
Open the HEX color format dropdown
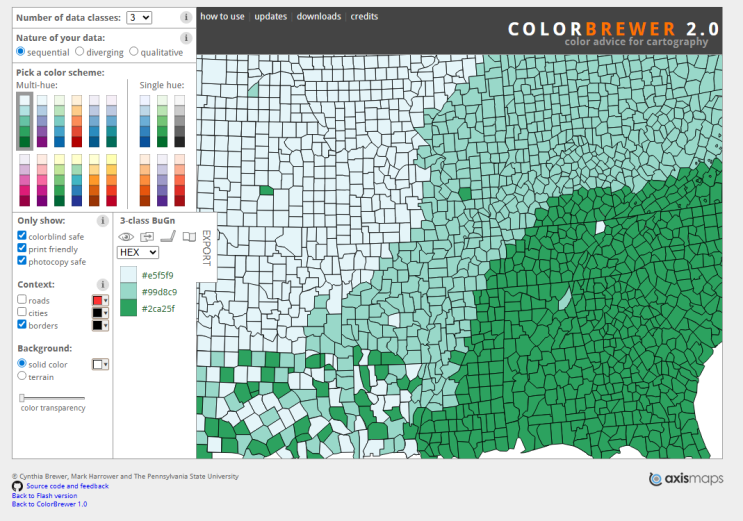138,252
